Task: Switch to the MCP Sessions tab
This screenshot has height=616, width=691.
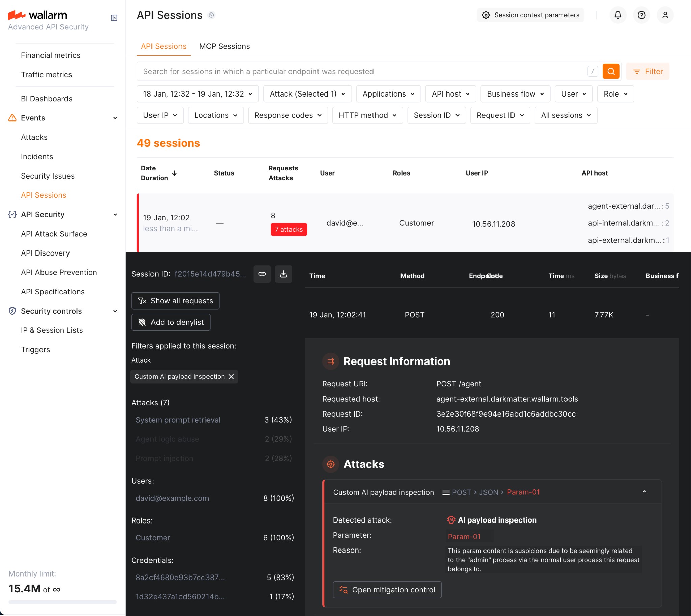Action: pos(224,46)
